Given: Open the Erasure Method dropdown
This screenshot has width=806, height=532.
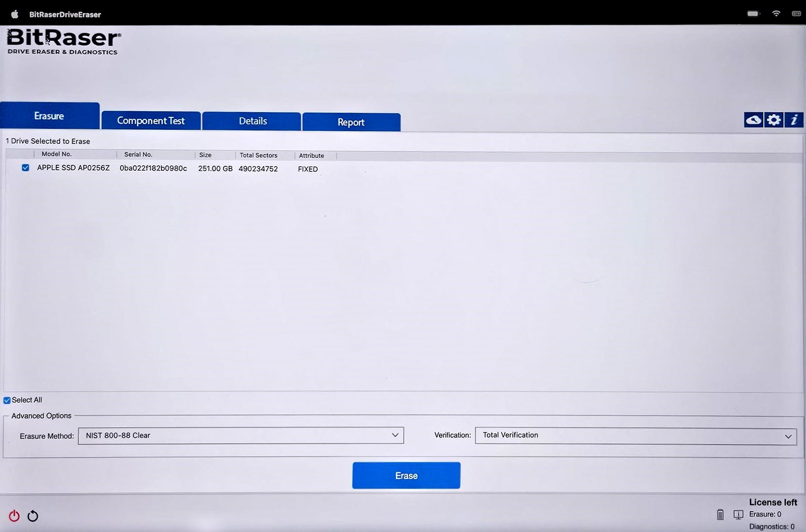Looking at the screenshot, I should pyautogui.click(x=241, y=435).
